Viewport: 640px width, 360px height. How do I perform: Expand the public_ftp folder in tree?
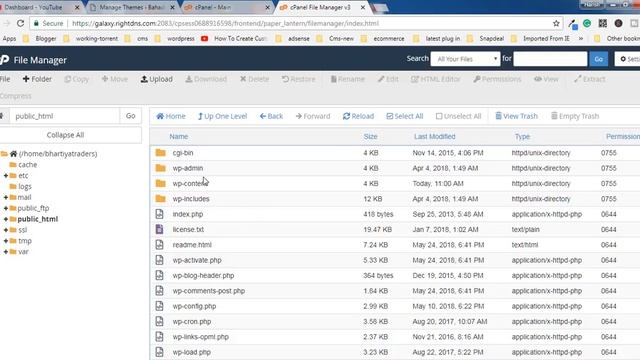click(6, 208)
